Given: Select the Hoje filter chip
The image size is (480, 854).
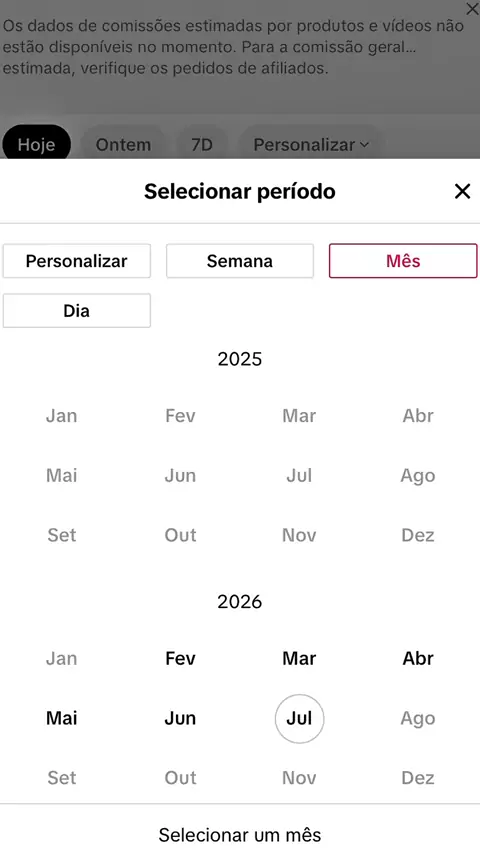Looking at the screenshot, I should (37, 144).
